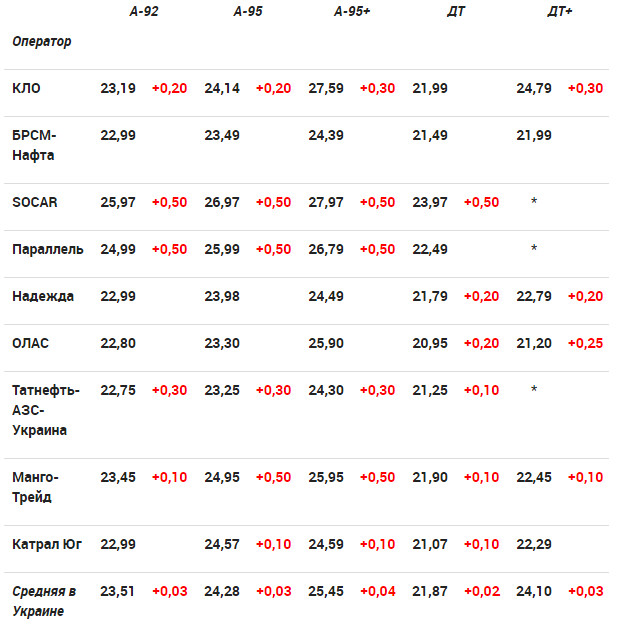The image size is (617, 631).
Task: Select the Катрал Юг operator name
Action: pyautogui.click(x=47, y=545)
